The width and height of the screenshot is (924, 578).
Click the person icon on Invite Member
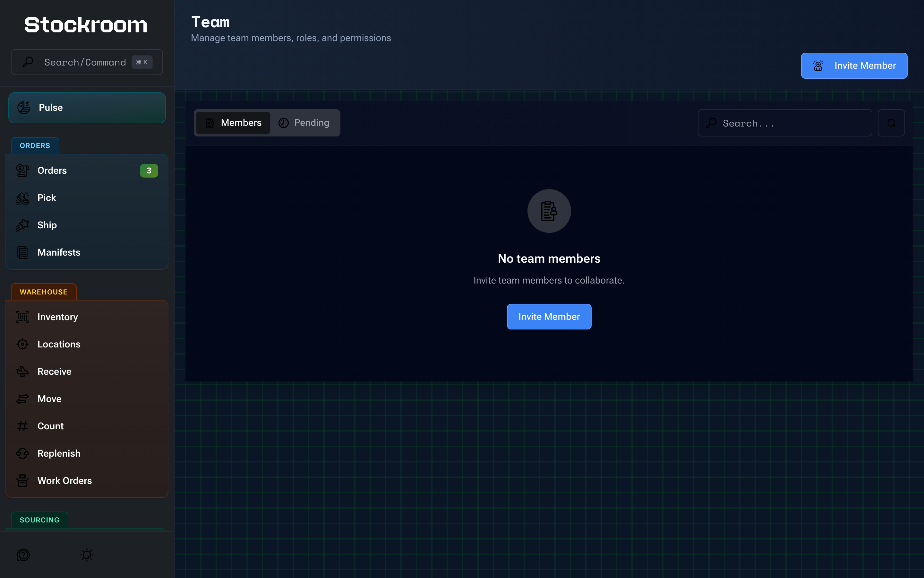click(x=818, y=66)
